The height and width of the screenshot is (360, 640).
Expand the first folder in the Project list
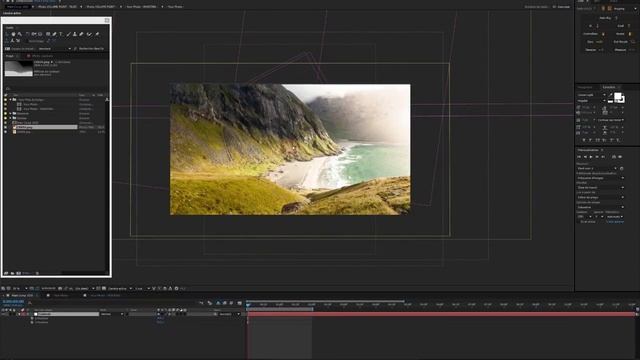(10, 100)
